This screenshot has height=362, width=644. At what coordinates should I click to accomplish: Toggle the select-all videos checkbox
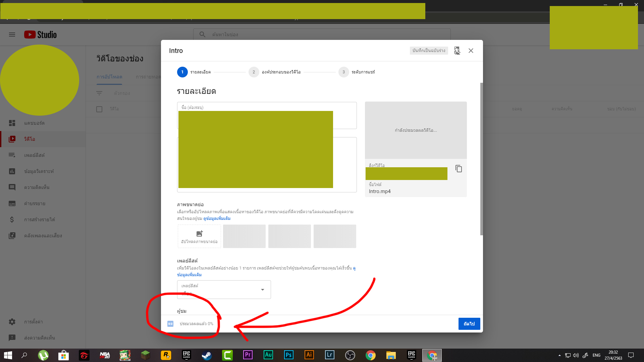tap(99, 109)
